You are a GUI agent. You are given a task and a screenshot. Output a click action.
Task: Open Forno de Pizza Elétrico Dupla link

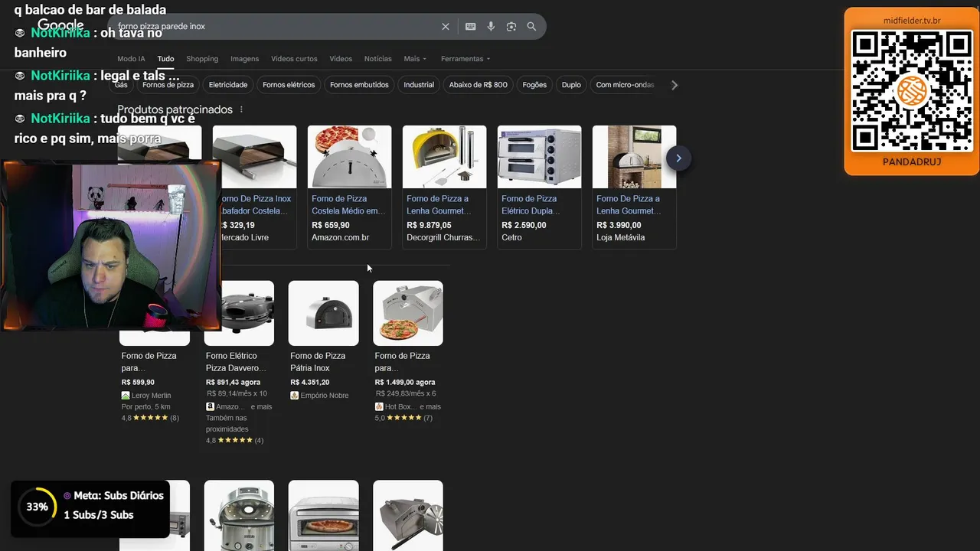point(531,205)
